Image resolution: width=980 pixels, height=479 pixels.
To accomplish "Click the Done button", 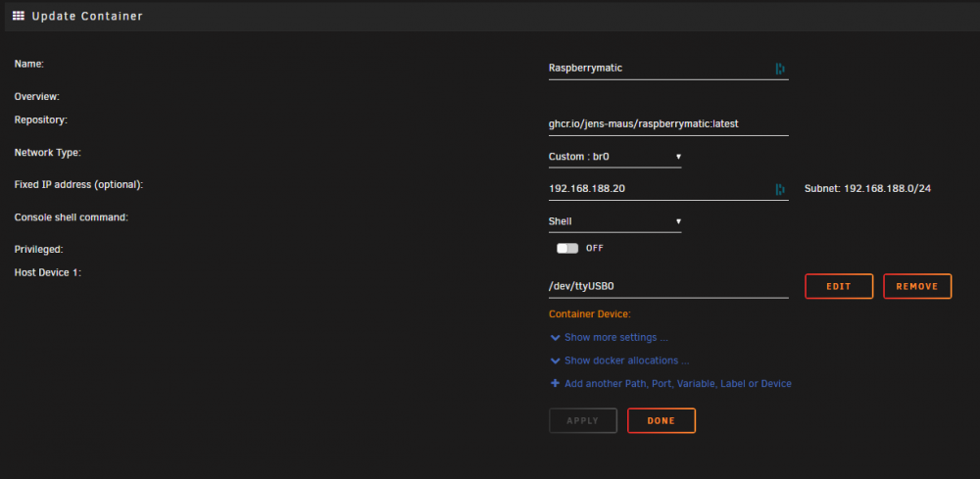I will click(x=661, y=420).
